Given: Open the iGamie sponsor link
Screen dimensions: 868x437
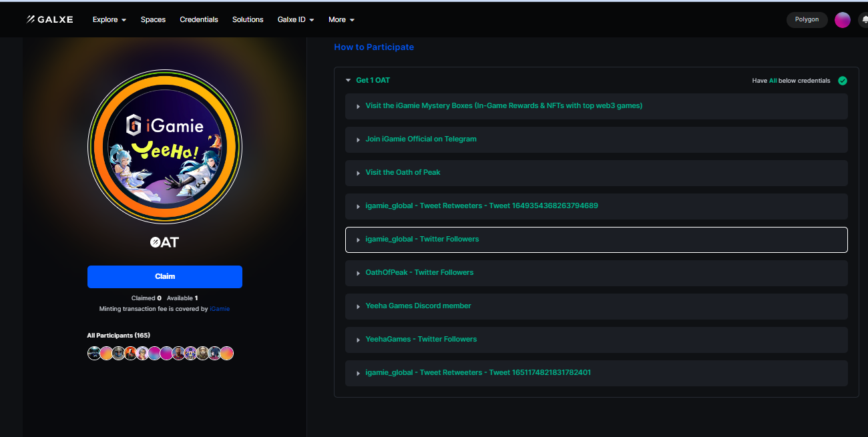Looking at the screenshot, I should click(x=220, y=310).
